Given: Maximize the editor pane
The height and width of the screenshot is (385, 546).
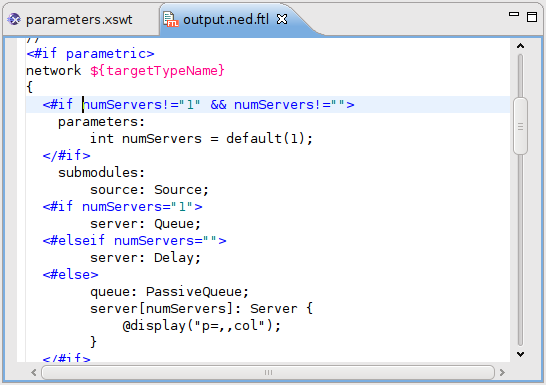Looking at the screenshot, I should point(532,17).
